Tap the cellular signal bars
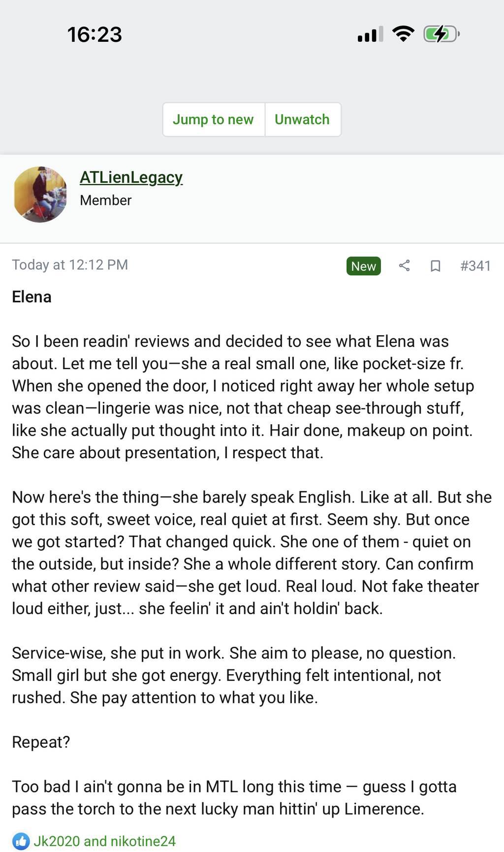The image size is (504, 852). coord(370,34)
